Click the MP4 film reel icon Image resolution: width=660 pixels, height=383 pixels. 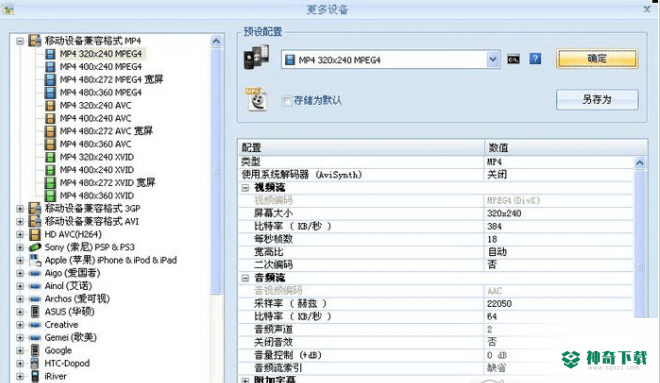tap(256, 99)
